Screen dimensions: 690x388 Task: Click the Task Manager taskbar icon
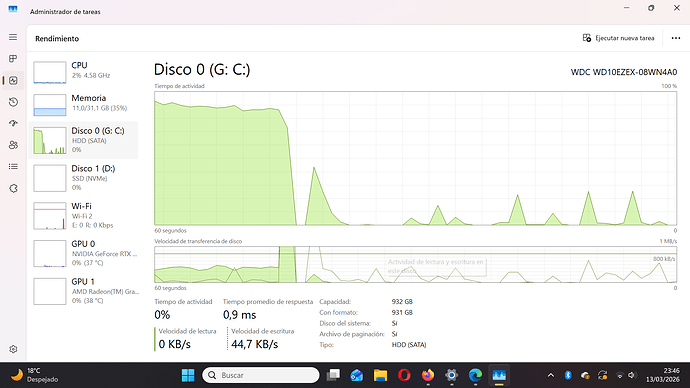point(499,375)
